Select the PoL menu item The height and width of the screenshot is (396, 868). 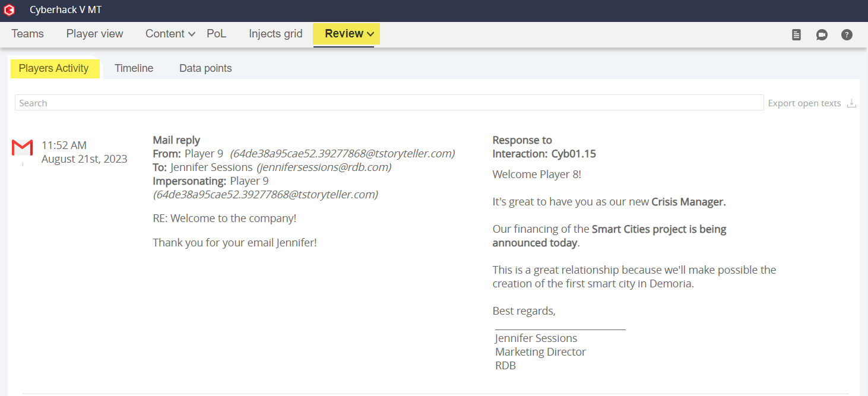(216, 34)
